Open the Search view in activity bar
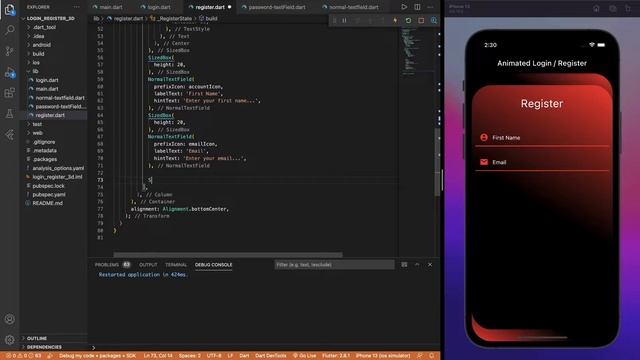This screenshot has height=360, width=640. coord(9,30)
